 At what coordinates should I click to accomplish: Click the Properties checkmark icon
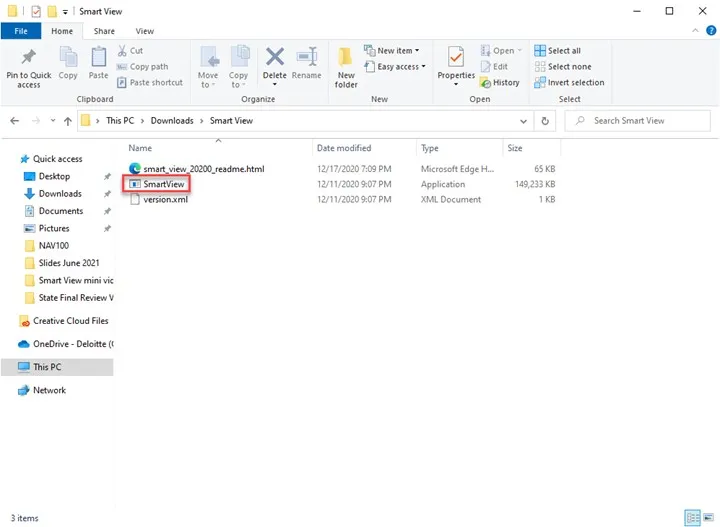pyautogui.click(x=456, y=57)
